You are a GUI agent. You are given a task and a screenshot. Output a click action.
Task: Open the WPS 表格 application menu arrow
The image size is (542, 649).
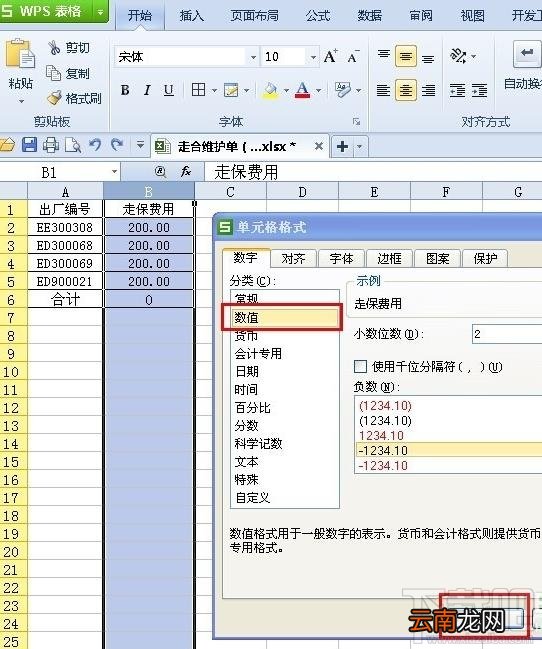[x=100, y=12]
